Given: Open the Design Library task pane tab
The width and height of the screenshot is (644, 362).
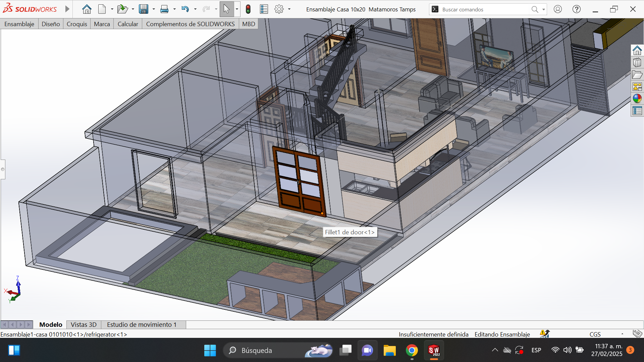Looking at the screenshot, I should pos(637,63).
